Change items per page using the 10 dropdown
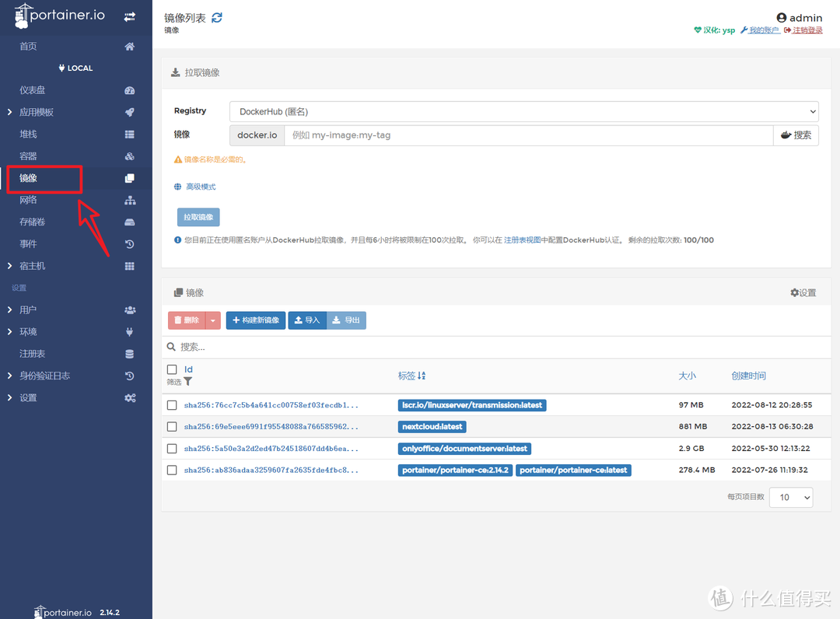The height and width of the screenshot is (619, 840). [790, 497]
